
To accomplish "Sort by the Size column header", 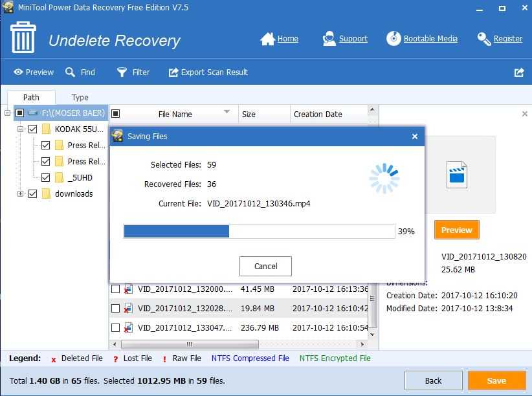I will click(x=264, y=115).
